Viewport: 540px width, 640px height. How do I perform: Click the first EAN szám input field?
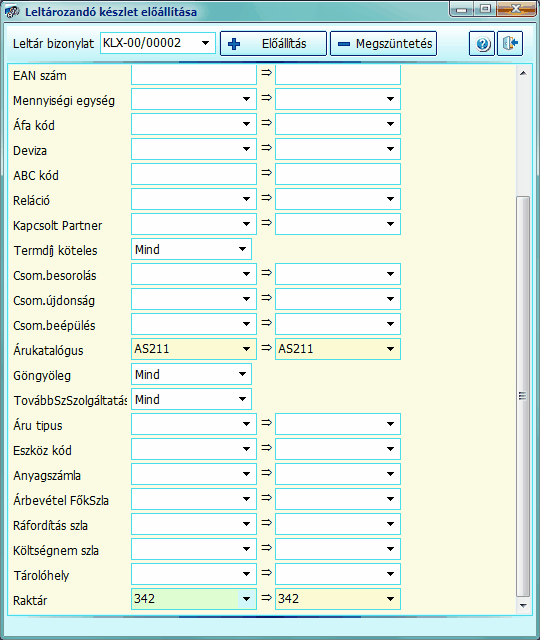tap(194, 74)
